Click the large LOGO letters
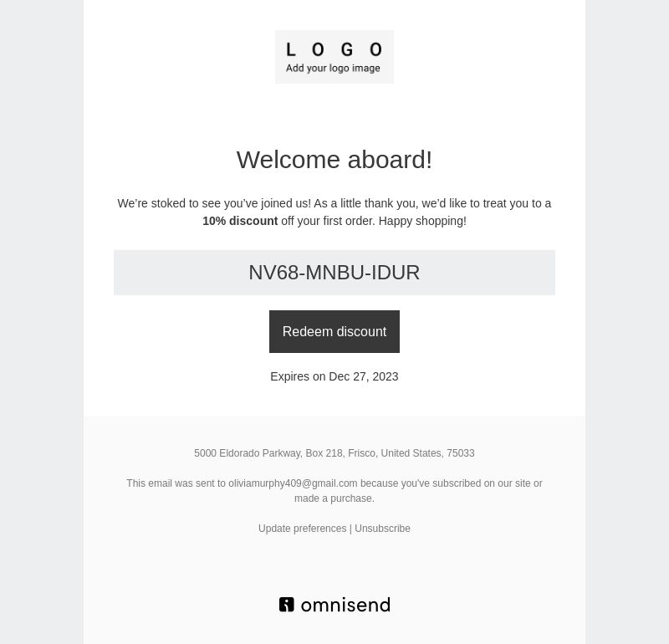Image resolution: width=669 pixels, height=644 pixels. coord(334,49)
